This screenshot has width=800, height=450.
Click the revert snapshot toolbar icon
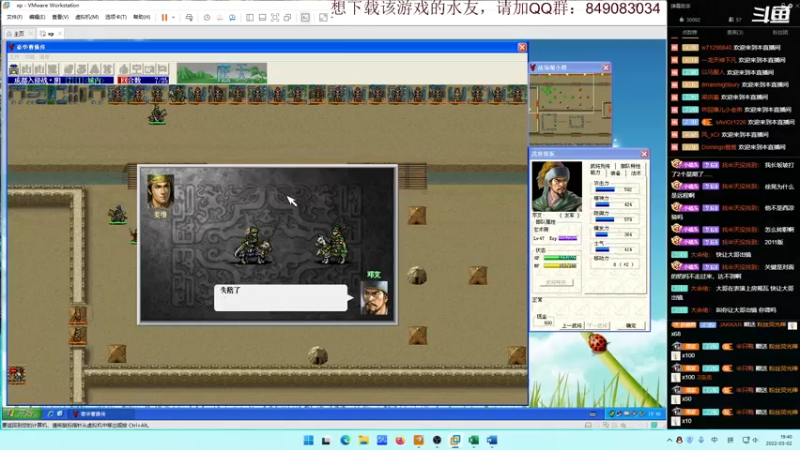219,17
